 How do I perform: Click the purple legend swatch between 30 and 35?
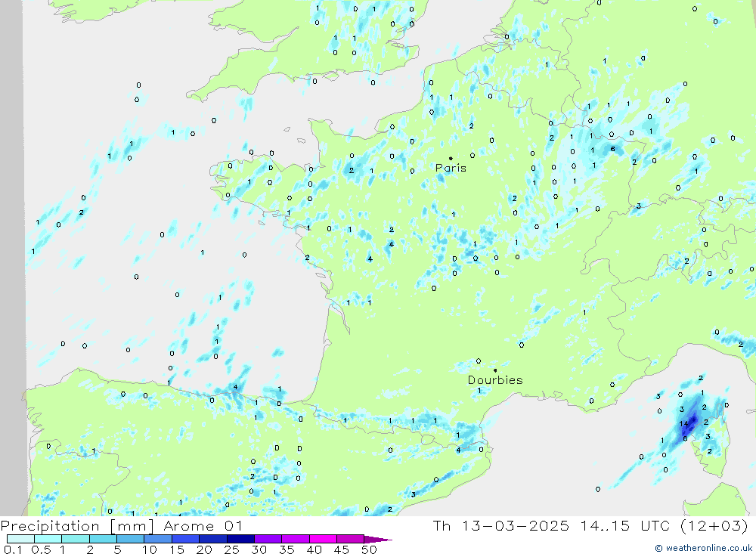pyautogui.click(x=268, y=539)
